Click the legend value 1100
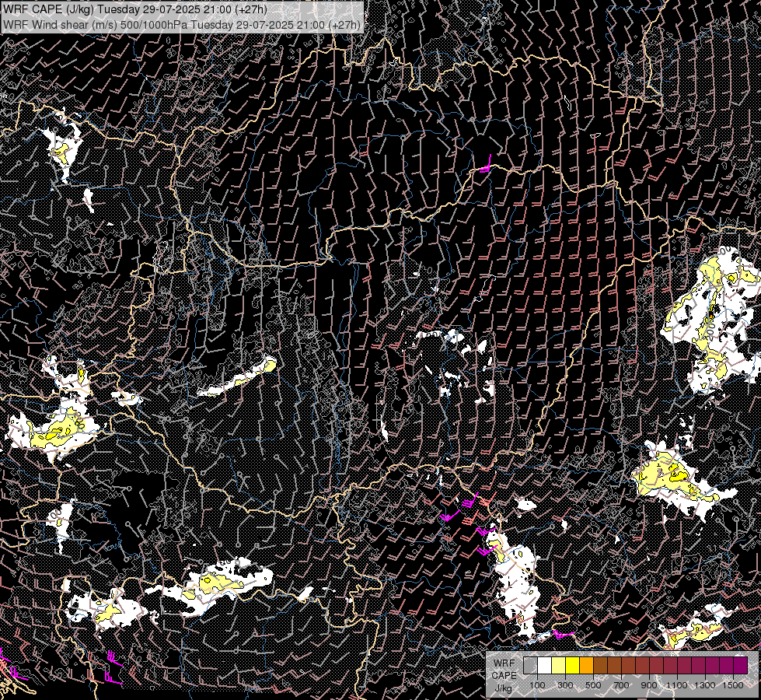The width and height of the screenshot is (761, 700). point(676,685)
